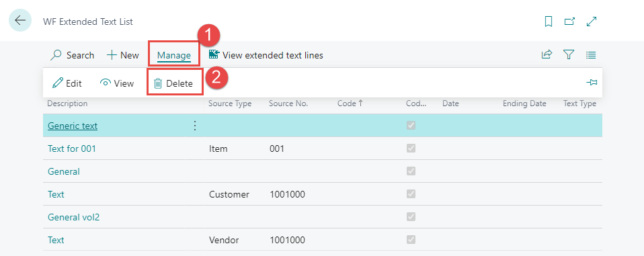Toggle checkbox in Text for 001 row
The image size is (644, 256).
[x=411, y=148]
